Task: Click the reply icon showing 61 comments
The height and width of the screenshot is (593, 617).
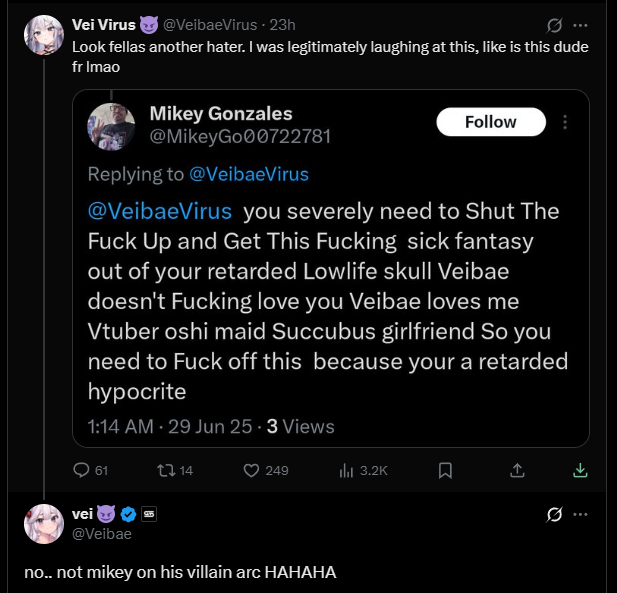Action: tap(83, 469)
